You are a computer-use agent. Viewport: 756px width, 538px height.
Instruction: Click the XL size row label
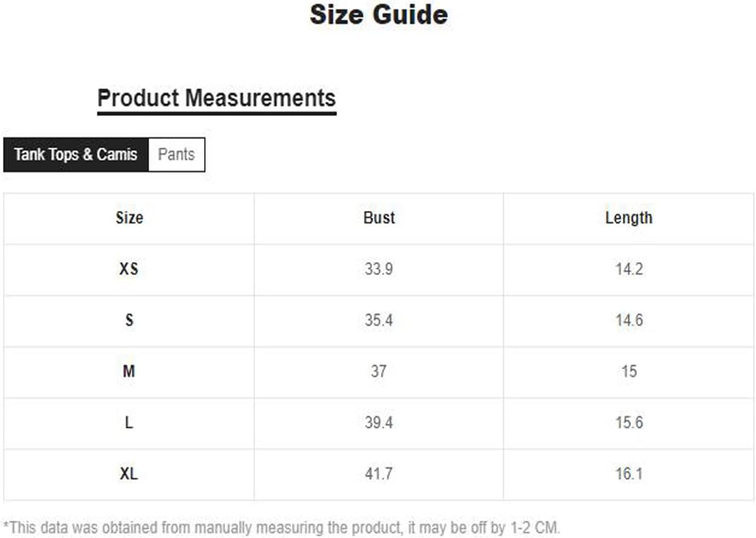click(x=129, y=474)
